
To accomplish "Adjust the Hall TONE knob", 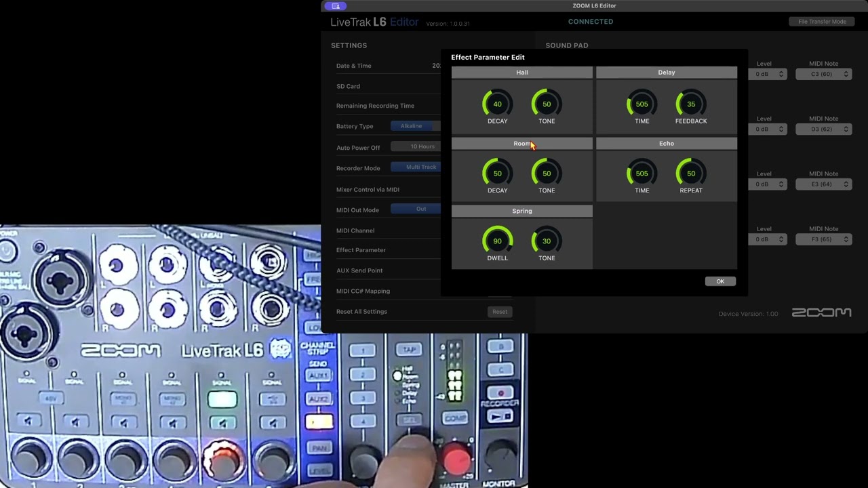I will [x=547, y=104].
